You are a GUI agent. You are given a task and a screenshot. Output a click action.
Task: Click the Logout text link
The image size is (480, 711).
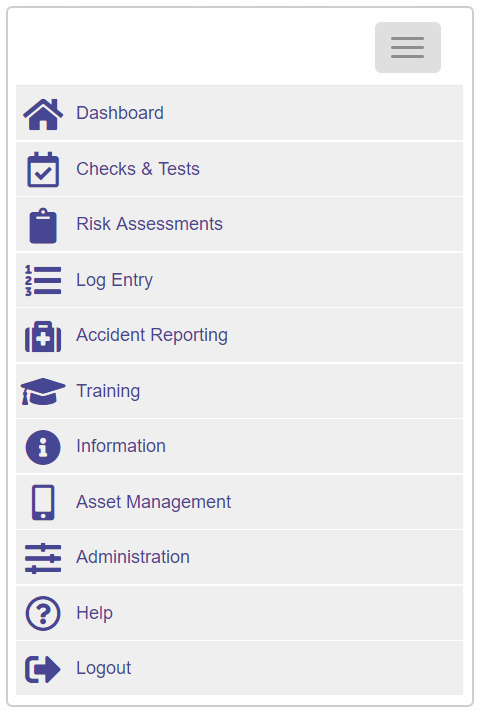click(x=103, y=668)
